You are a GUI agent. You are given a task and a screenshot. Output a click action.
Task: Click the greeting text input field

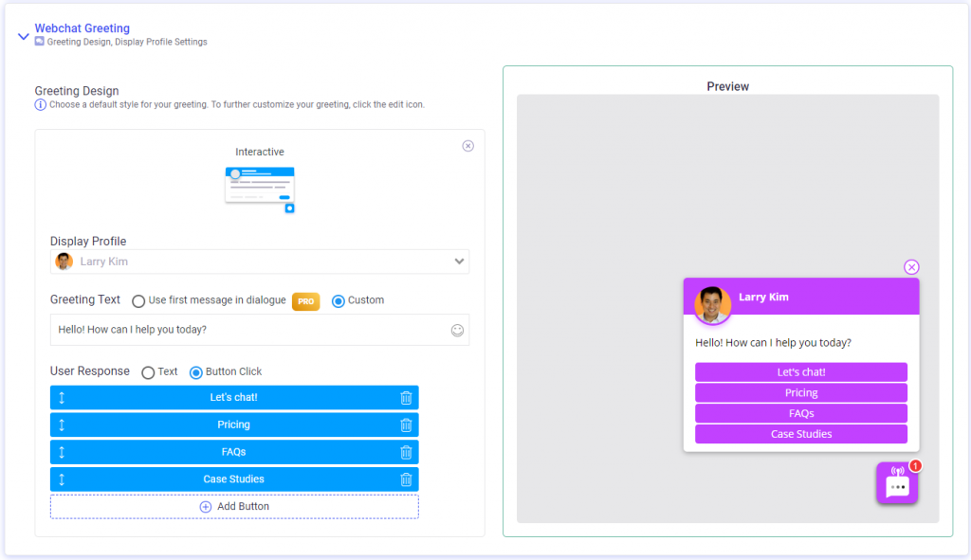(250, 330)
